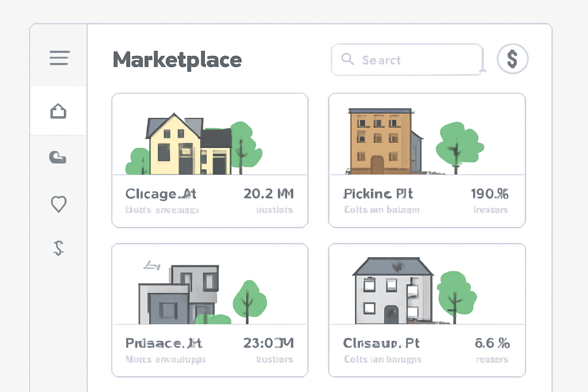Select the "Prdaace" listing title

pos(163,343)
